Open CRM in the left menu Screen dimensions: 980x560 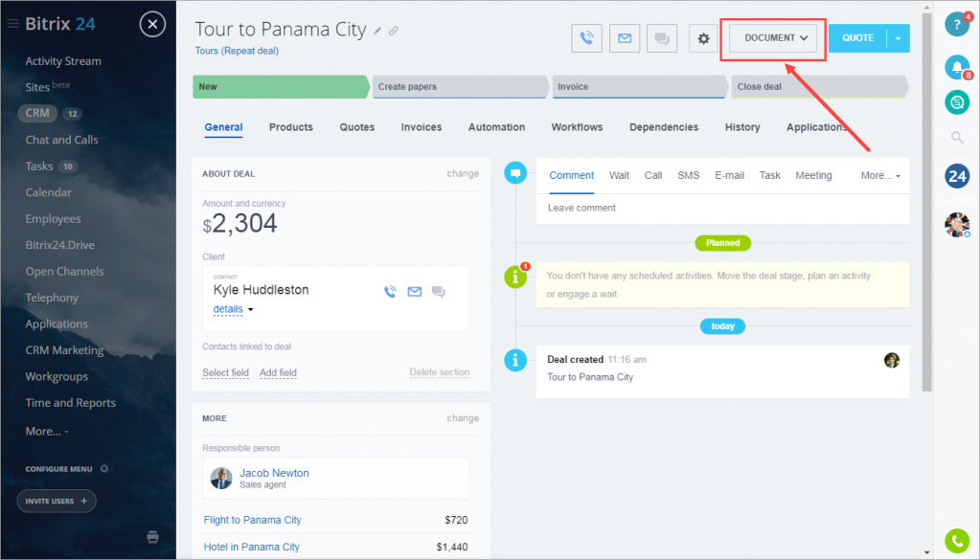(x=37, y=113)
